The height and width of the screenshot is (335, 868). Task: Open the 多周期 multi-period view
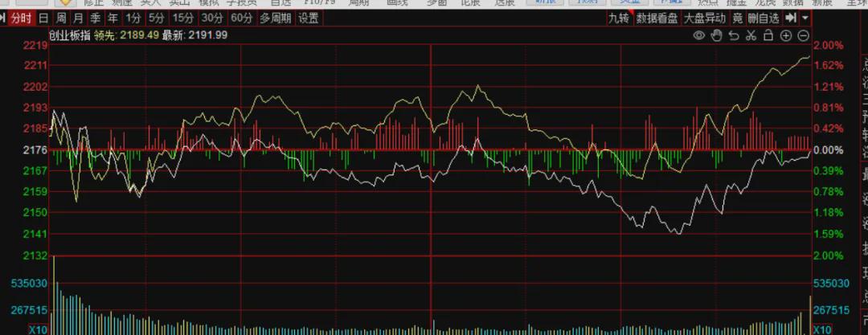click(x=275, y=18)
